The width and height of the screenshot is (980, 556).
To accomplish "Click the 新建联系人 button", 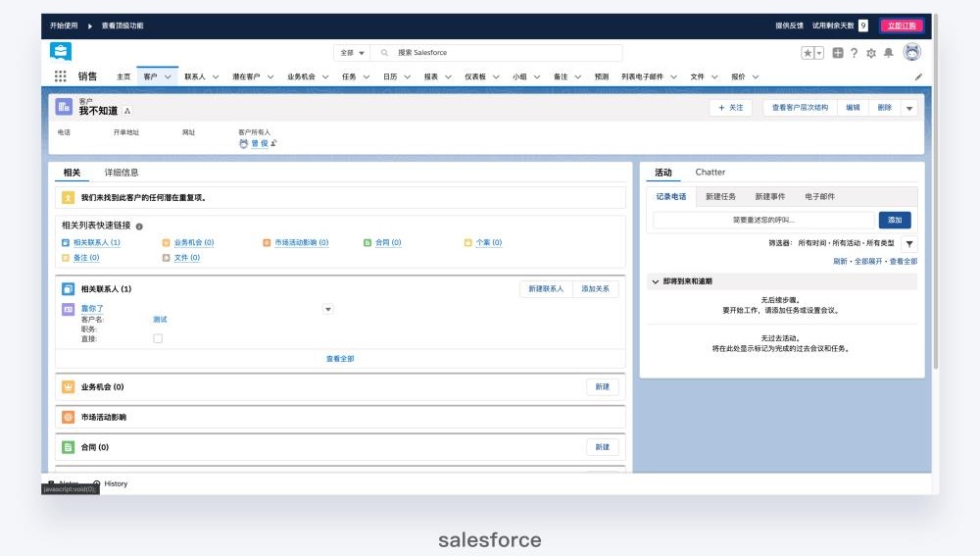I will click(x=546, y=289).
